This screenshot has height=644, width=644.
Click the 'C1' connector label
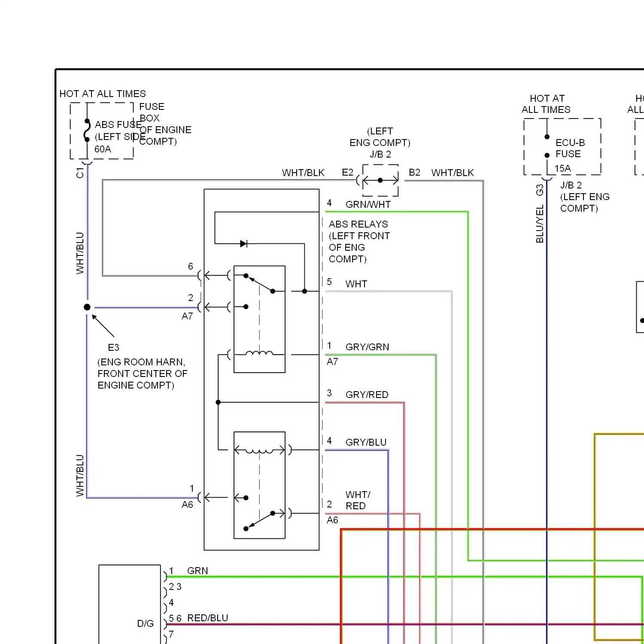point(80,173)
